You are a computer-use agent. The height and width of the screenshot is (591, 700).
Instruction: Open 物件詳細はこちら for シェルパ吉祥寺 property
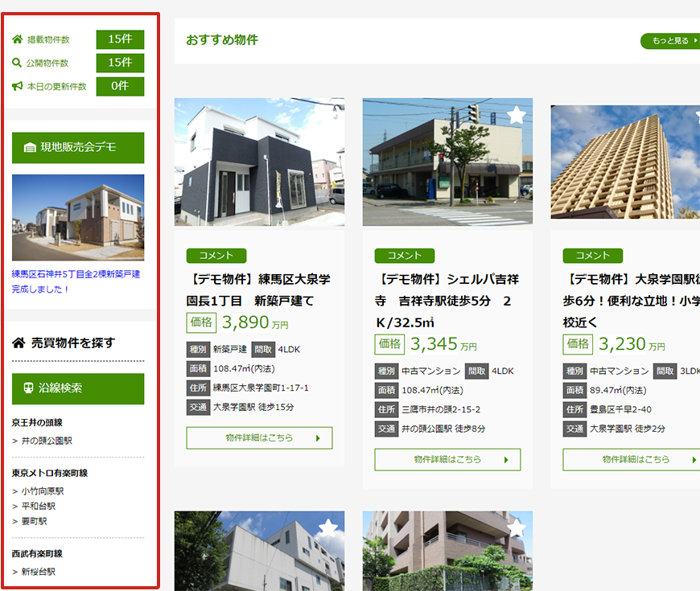click(447, 460)
